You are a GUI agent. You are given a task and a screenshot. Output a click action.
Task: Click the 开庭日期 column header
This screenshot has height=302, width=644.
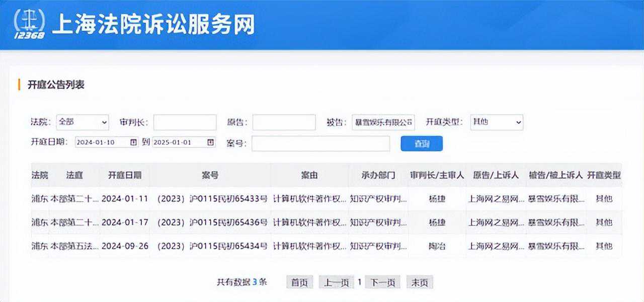point(125,175)
